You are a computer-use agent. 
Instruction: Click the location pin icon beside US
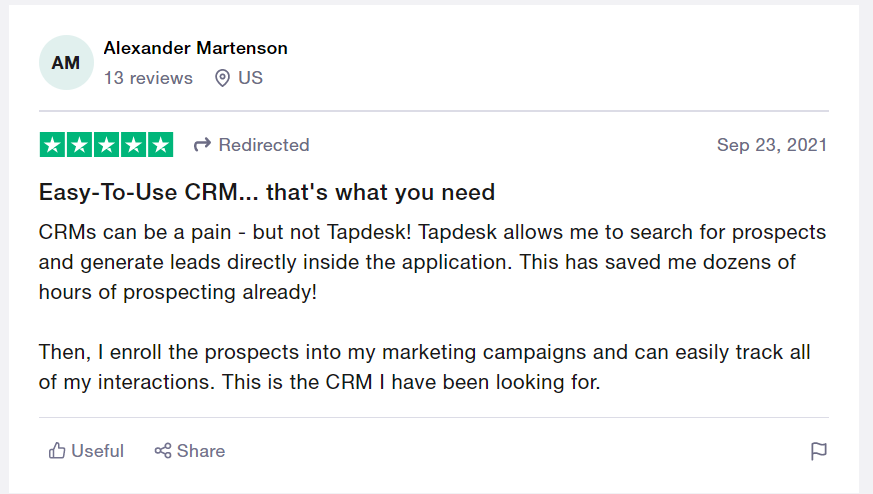click(x=222, y=78)
